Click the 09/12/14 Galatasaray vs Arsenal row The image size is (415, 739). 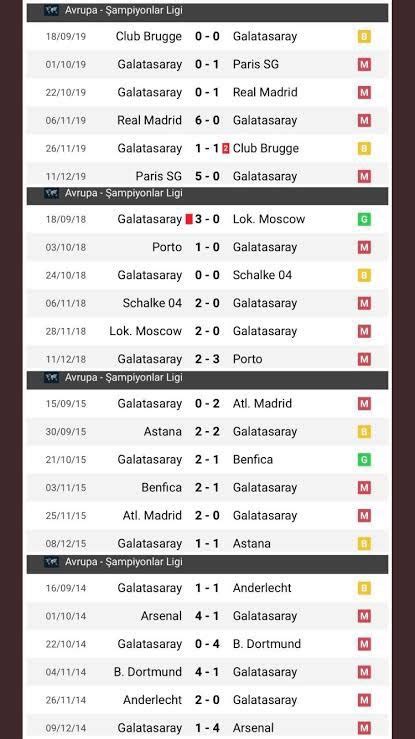207,727
